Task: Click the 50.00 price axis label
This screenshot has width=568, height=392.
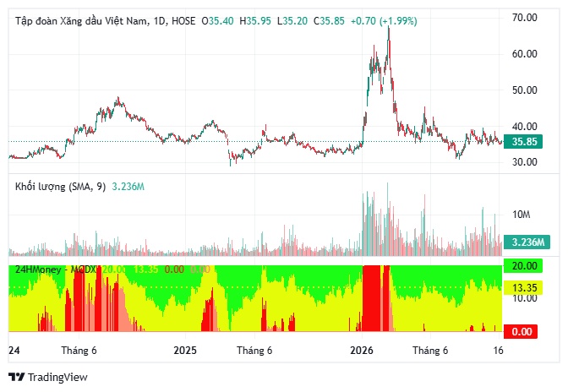Action: coord(524,90)
